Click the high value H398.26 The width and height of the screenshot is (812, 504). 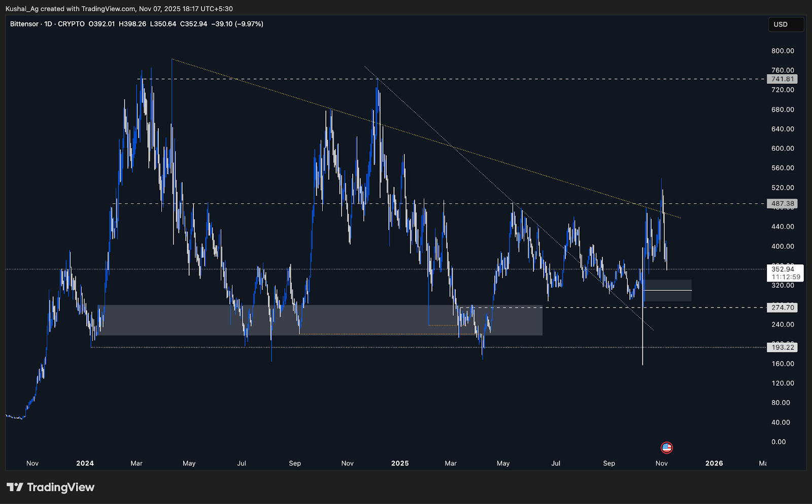click(132, 24)
